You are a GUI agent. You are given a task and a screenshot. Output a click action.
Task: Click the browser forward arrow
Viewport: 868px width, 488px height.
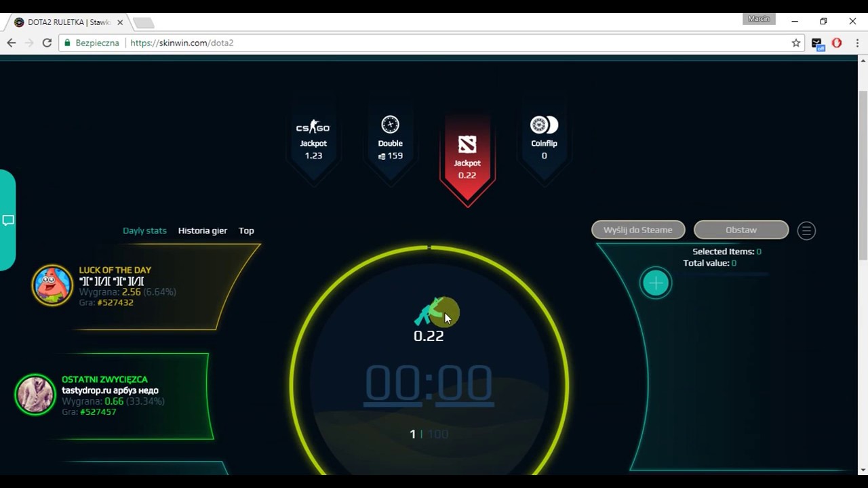28,43
